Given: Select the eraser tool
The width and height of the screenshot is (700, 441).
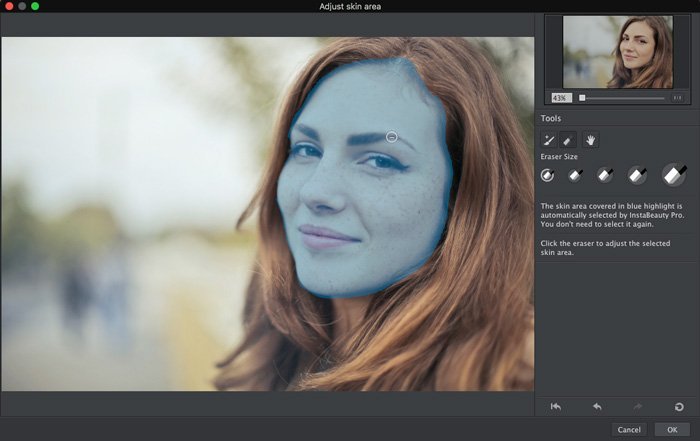Looking at the screenshot, I should pyautogui.click(x=569, y=141).
